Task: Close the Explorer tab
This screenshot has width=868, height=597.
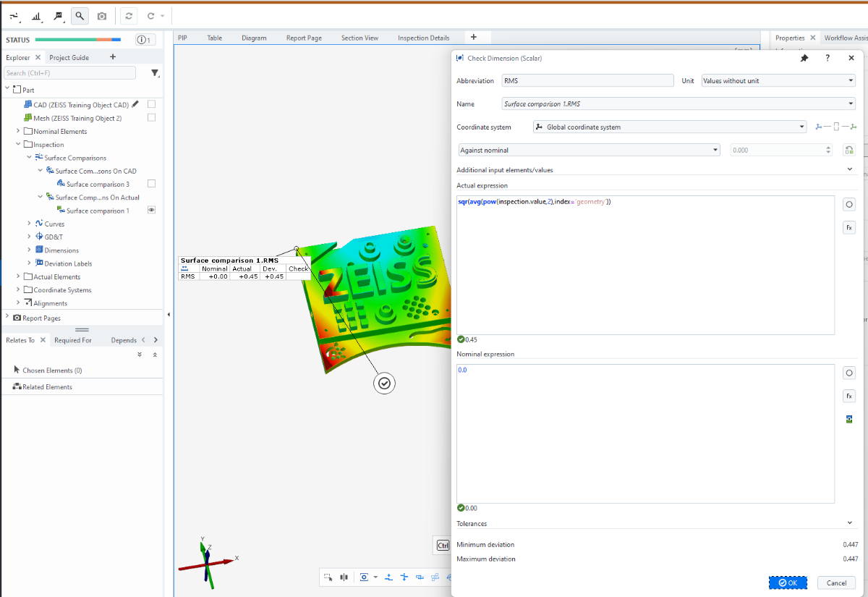Action: tap(38, 57)
